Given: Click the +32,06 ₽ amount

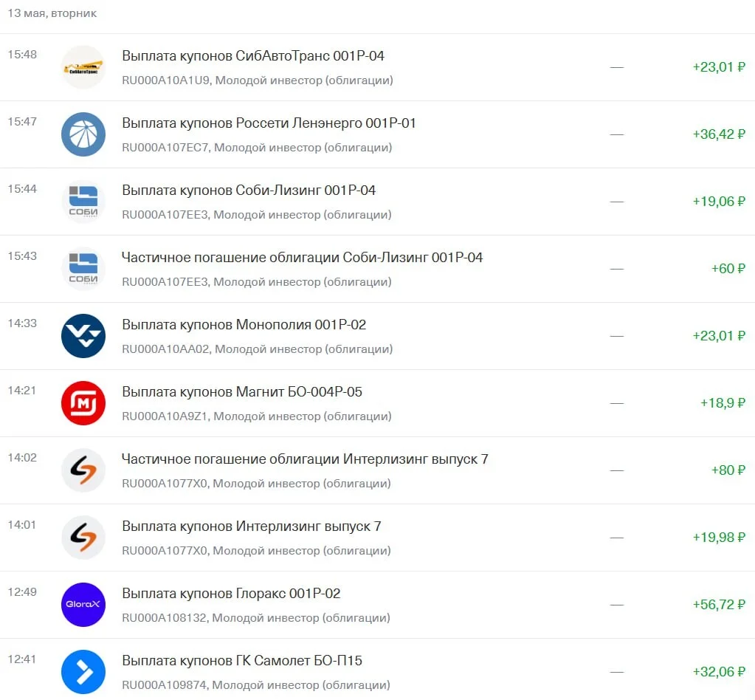Looking at the screenshot, I should point(719,672).
